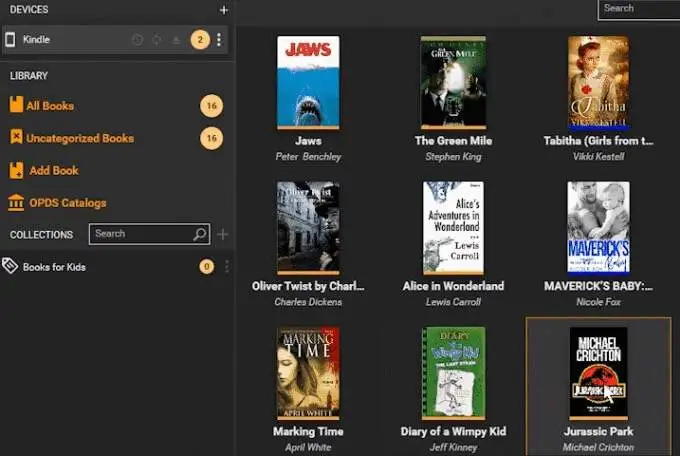
Task: Show Uncategorized Books
Action: coord(80,138)
